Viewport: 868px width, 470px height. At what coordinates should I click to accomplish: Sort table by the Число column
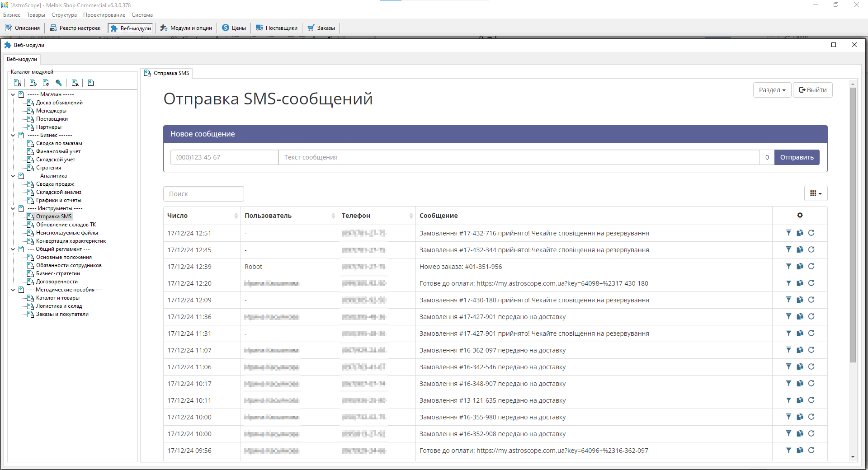[203, 216]
